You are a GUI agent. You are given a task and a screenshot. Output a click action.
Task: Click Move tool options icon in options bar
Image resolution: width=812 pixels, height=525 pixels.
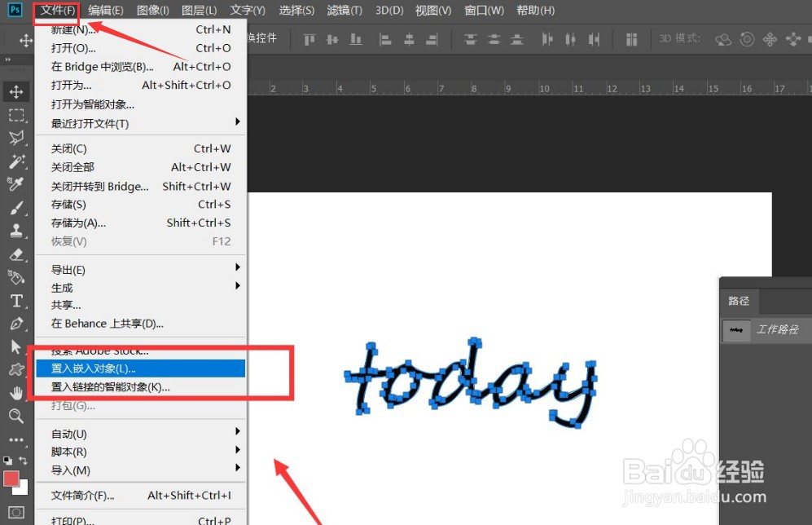coord(25,40)
